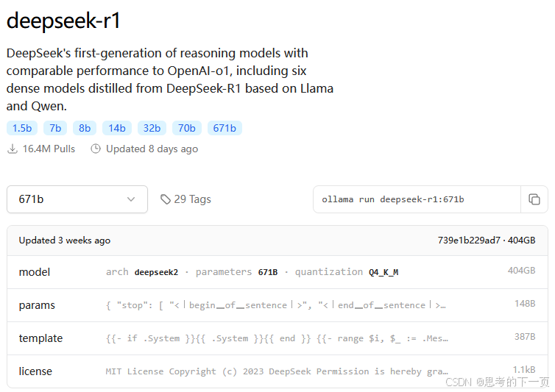
Task: Open the model file row
Action: pyautogui.click(x=277, y=272)
